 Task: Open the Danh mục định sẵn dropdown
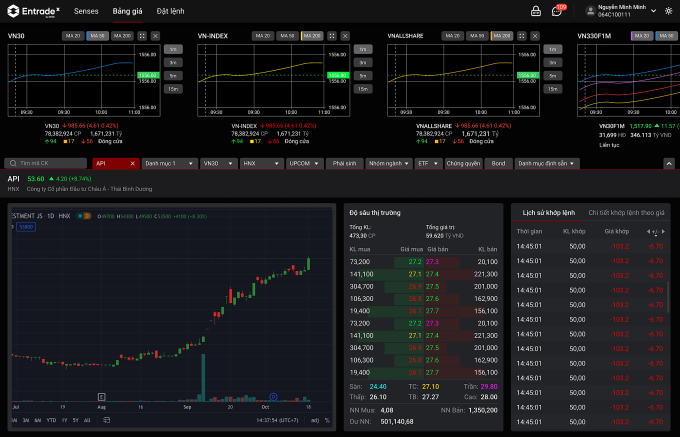(x=549, y=162)
